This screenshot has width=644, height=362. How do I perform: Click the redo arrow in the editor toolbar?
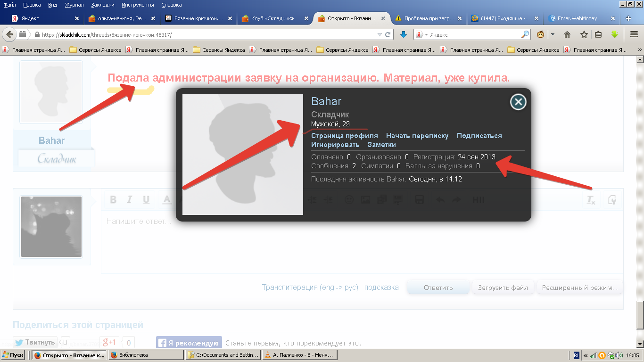tap(456, 199)
